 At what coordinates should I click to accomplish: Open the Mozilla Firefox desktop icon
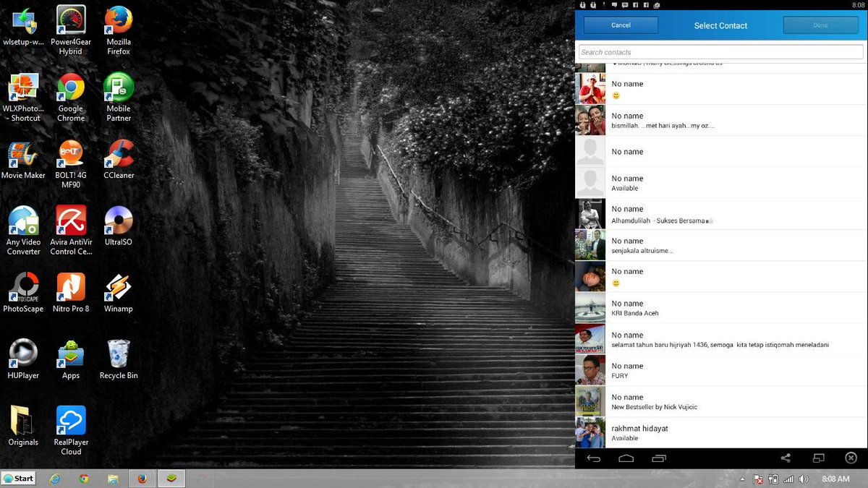click(119, 30)
